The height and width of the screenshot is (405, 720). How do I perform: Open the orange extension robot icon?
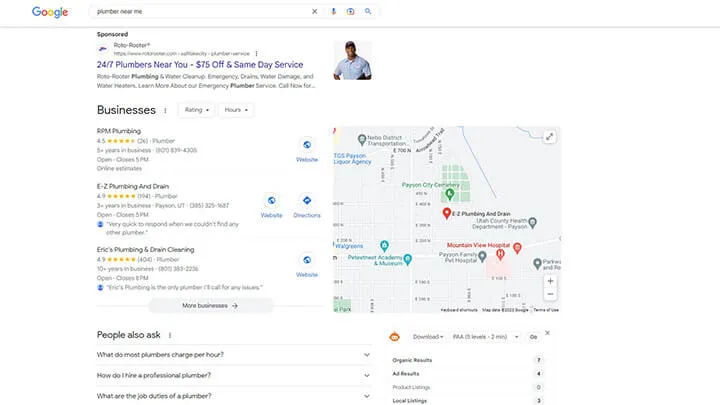coord(394,337)
